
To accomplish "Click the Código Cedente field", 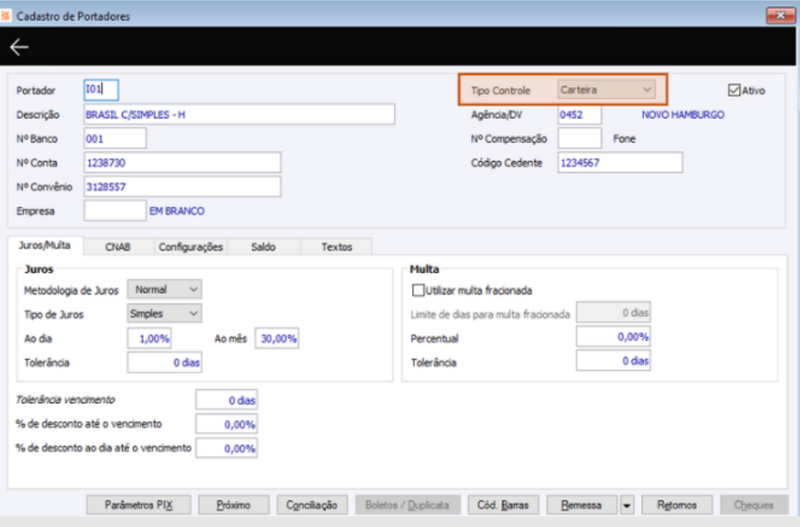I will click(620, 162).
